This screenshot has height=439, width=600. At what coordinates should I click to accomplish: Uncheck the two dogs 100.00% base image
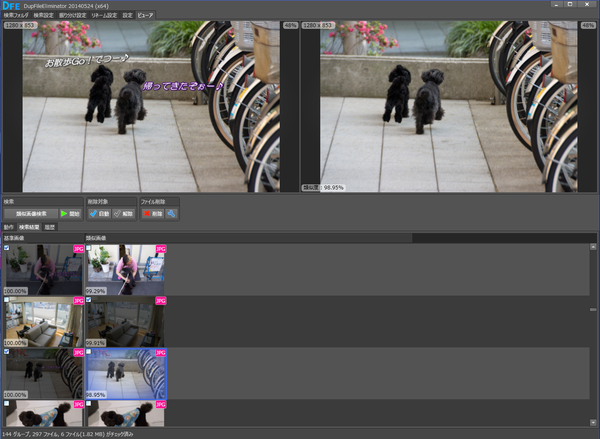(7, 351)
